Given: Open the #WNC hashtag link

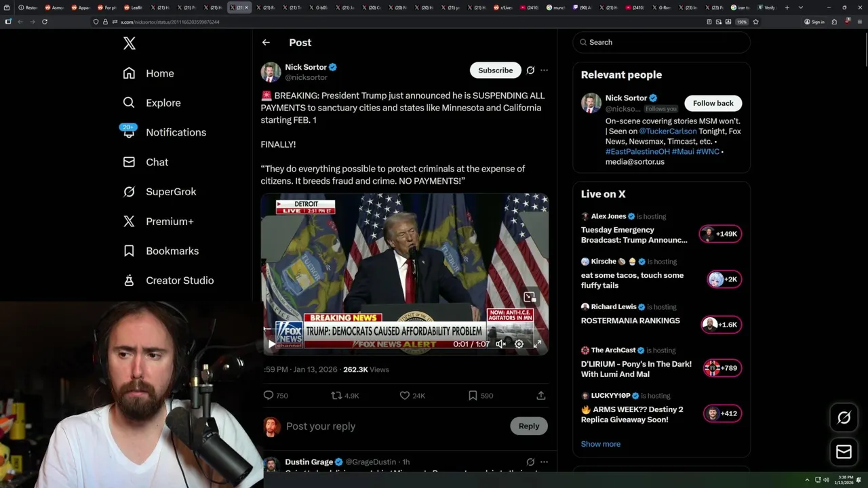Looking at the screenshot, I should click(707, 152).
